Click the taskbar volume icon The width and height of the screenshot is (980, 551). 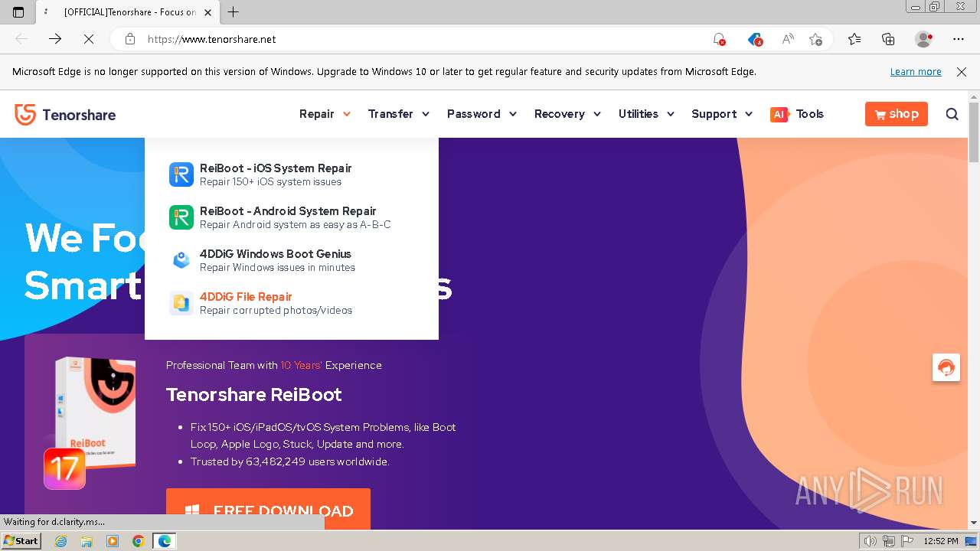(871, 541)
